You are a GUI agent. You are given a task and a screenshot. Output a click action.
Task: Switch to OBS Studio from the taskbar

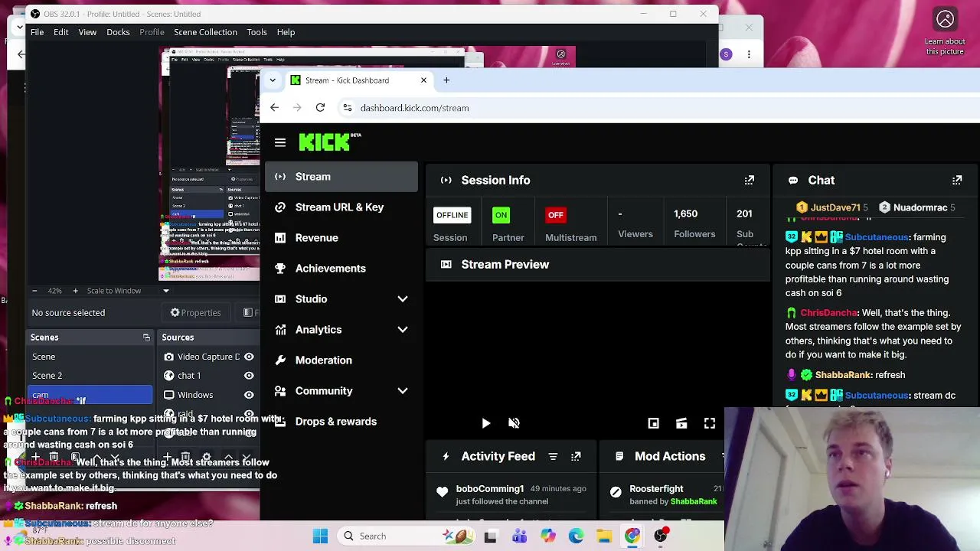(x=661, y=536)
